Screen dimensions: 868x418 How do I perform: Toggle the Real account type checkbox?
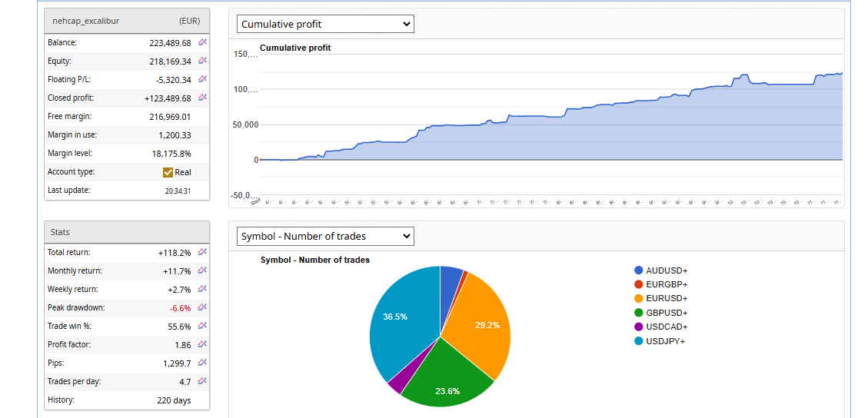pyautogui.click(x=168, y=172)
